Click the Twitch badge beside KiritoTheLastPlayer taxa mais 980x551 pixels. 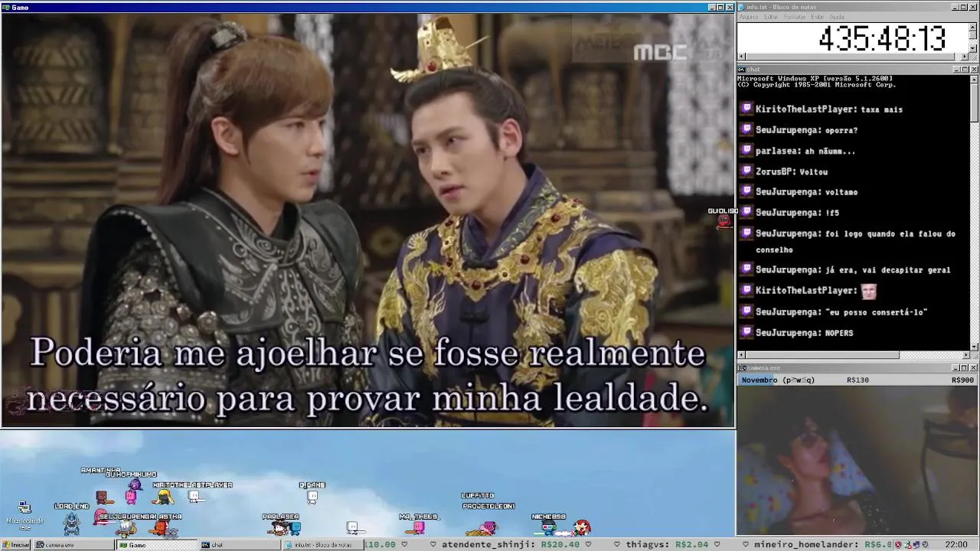point(746,109)
